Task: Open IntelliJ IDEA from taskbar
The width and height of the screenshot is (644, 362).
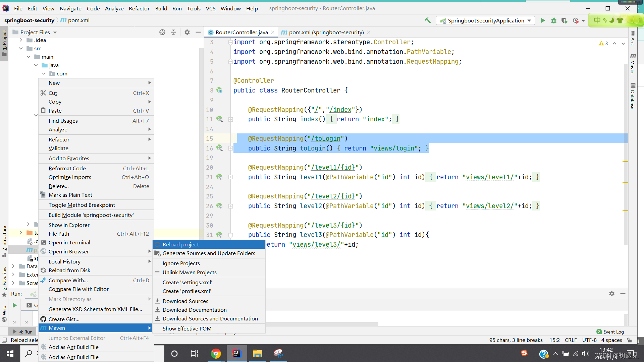Action: point(236,353)
